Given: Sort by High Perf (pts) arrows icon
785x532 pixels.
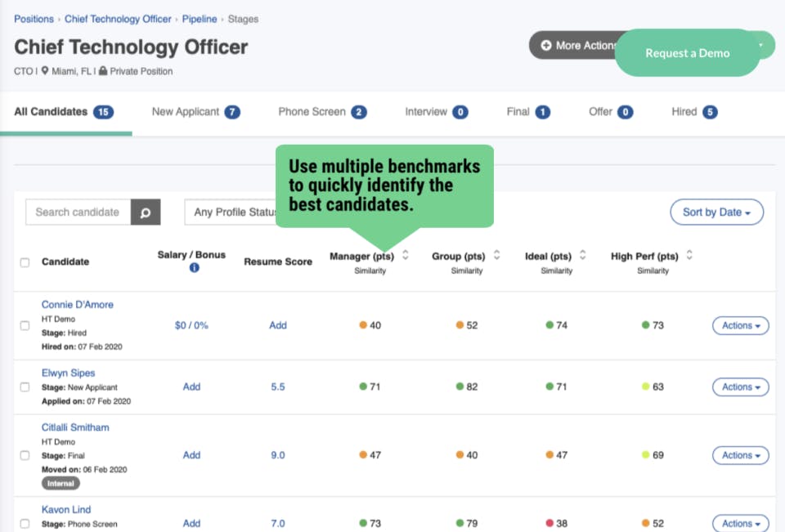Looking at the screenshot, I should (x=689, y=255).
